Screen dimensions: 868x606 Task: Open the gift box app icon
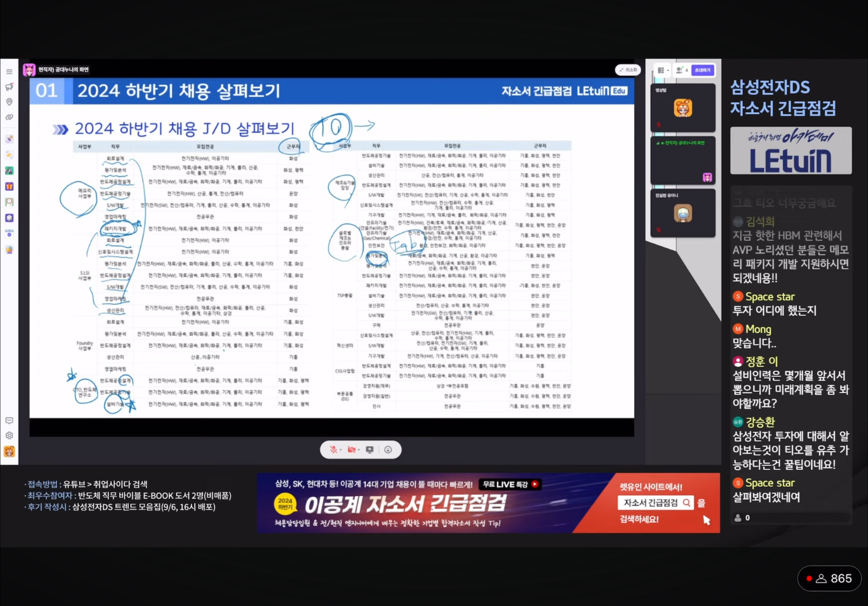[x=9, y=186]
